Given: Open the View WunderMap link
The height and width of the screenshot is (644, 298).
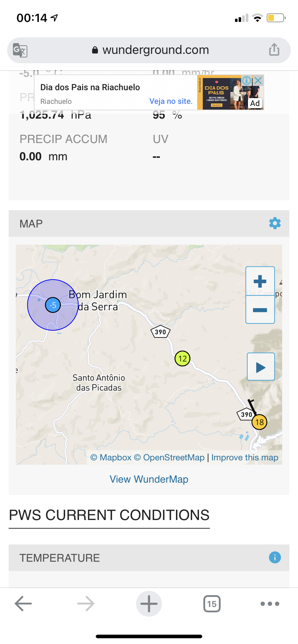Looking at the screenshot, I should coord(149,479).
